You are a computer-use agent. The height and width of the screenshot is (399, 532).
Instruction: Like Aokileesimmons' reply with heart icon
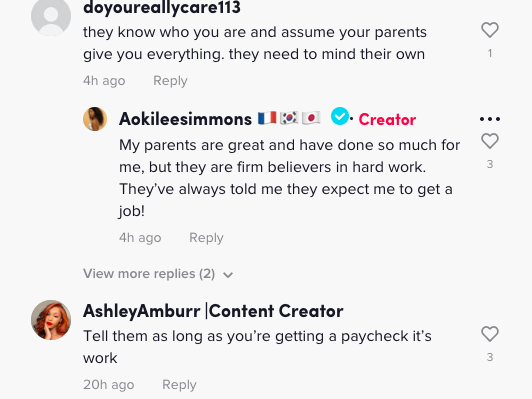(x=490, y=141)
